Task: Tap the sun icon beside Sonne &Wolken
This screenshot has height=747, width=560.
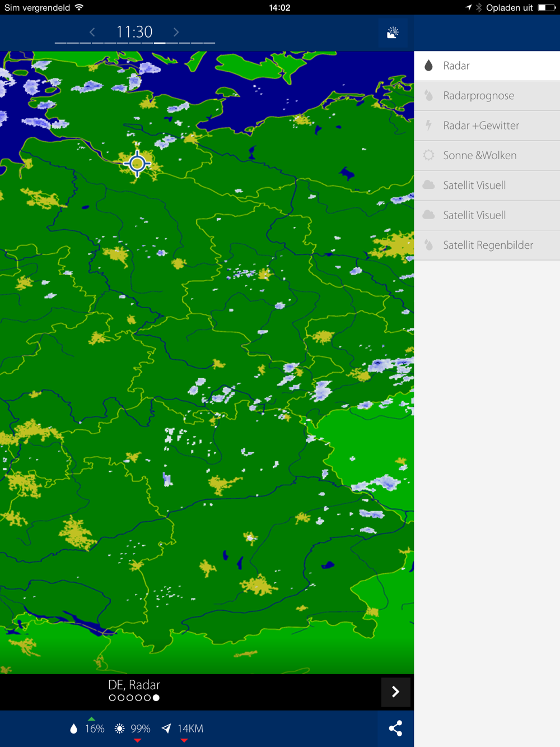Action: pyautogui.click(x=428, y=155)
